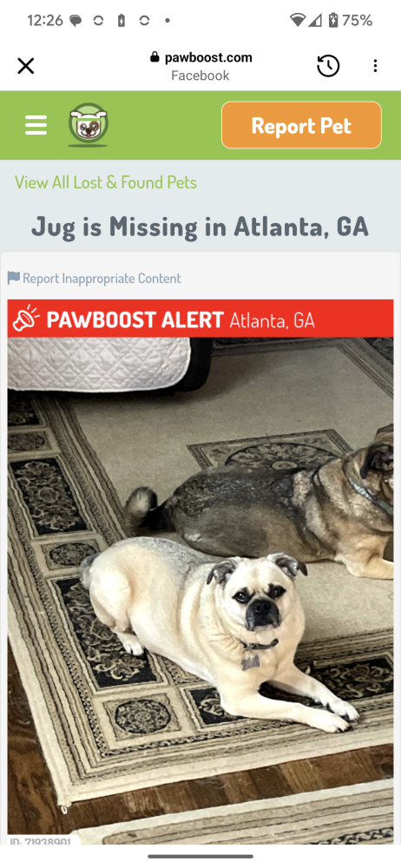Open the missing dog photo
The height and width of the screenshot is (868, 401).
(x=200, y=590)
